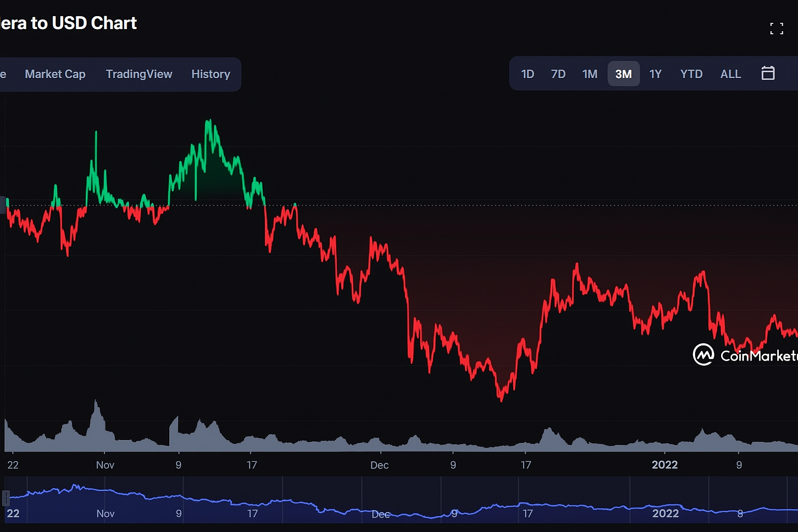Select the 1D time range

527,74
